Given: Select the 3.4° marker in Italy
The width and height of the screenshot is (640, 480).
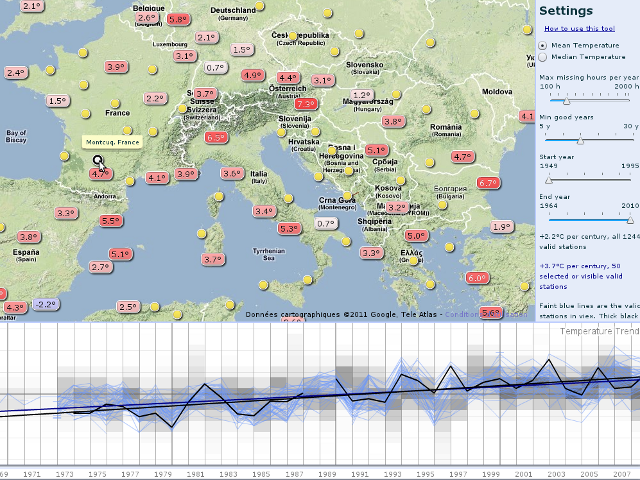Looking at the screenshot, I should click(x=264, y=211).
